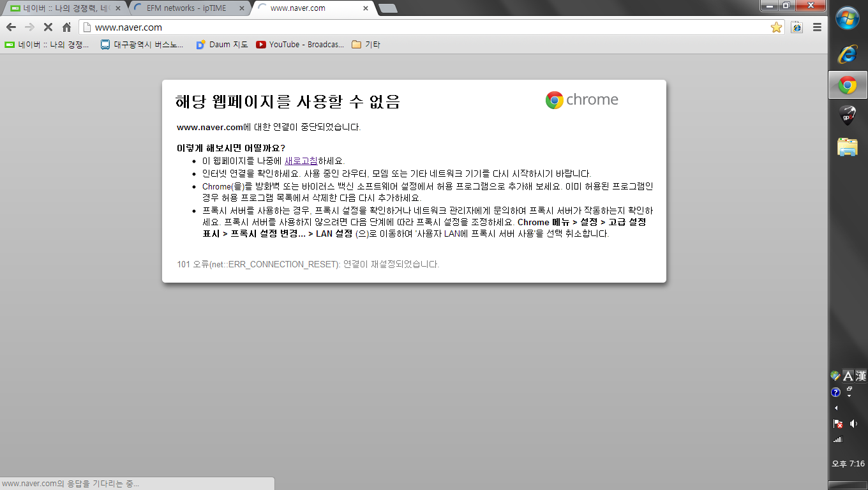868x490 pixels.
Task: Open the language bar help icon
Action: 835,392
